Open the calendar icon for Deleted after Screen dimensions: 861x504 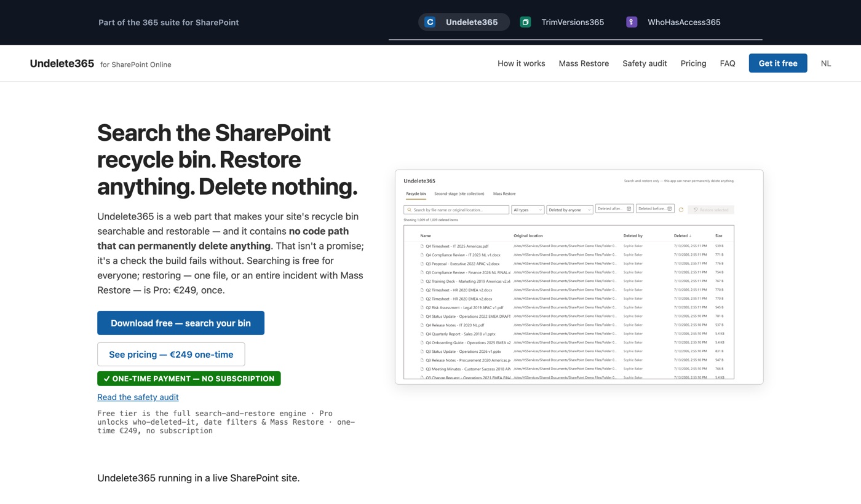coord(629,209)
